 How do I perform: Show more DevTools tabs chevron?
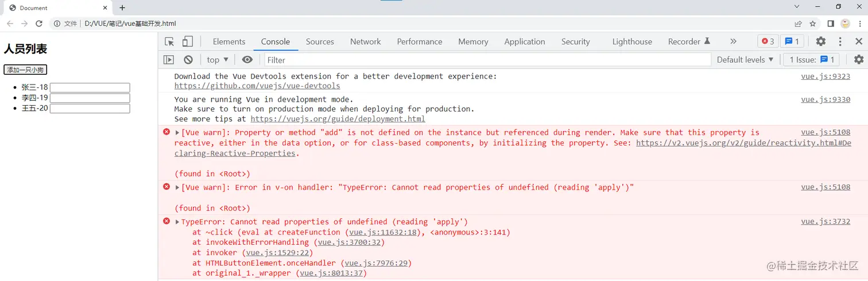pyautogui.click(x=733, y=41)
